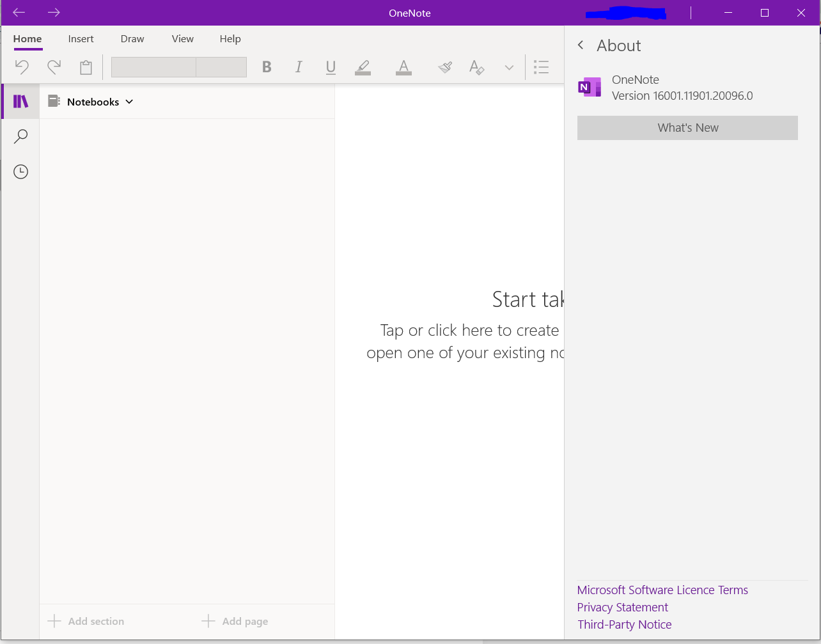This screenshot has width=821, height=644.
Task: Click the forward arrow in title bar
Action: tap(54, 13)
